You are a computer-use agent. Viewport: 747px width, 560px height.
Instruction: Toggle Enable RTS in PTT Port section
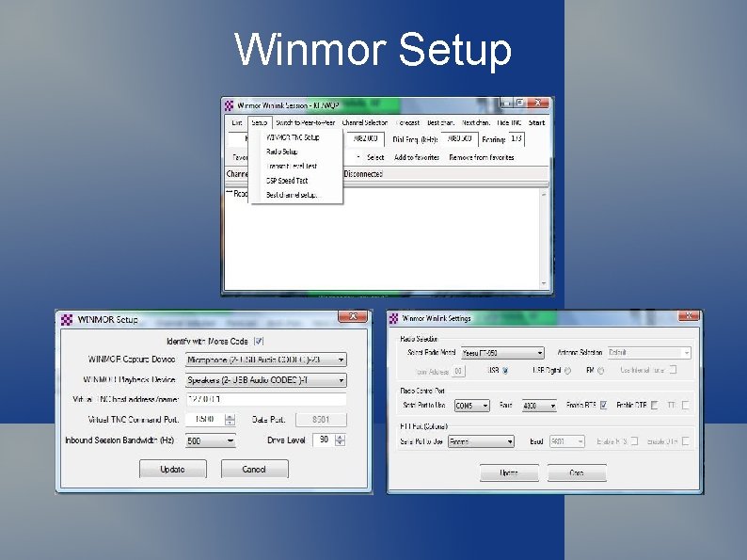click(x=634, y=441)
